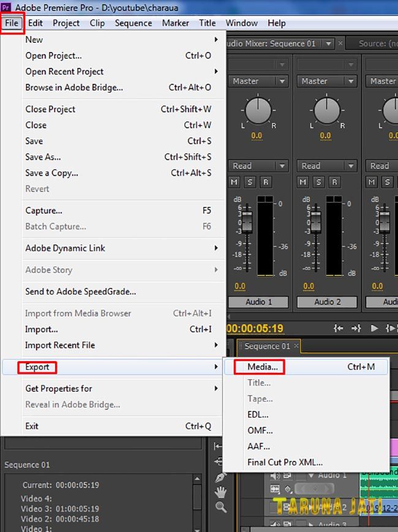This screenshot has height=532, width=398.
Task: Adjust Audio 2 pan knob
Action: [x=327, y=110]
